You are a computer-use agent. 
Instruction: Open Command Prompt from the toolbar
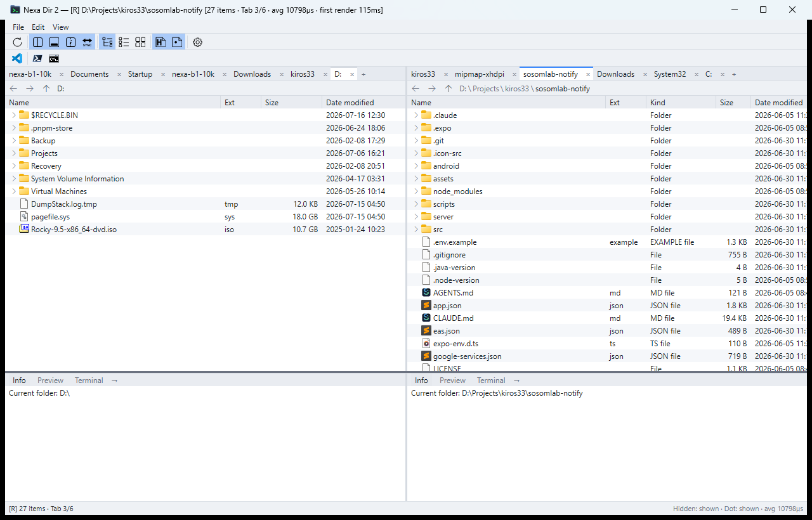[54, 58]
